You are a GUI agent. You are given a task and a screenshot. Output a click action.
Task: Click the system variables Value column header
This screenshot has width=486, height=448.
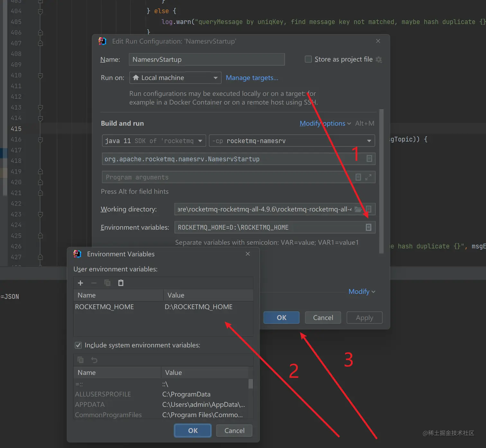pos(204,372)
